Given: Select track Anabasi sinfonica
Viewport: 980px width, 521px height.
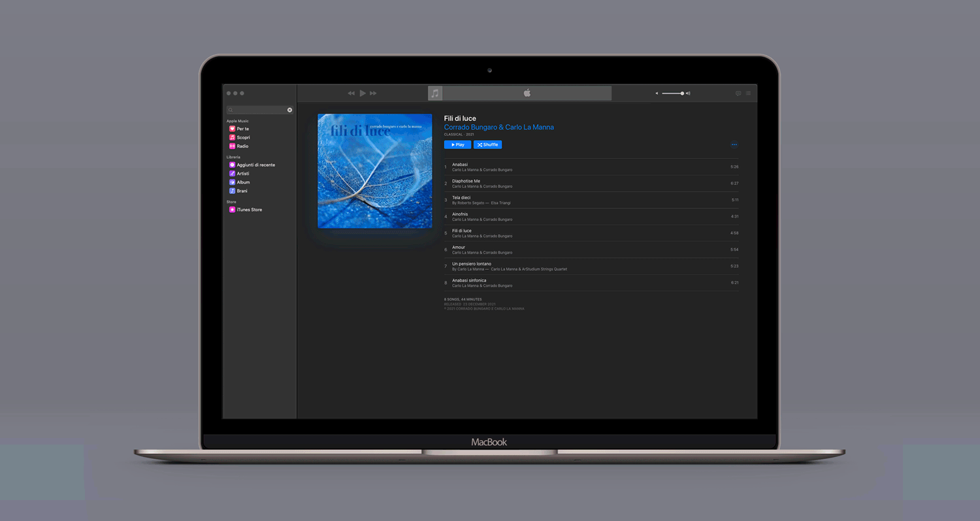Looking at the screenshot, I should pyautogui.click(x=591, y=282).
